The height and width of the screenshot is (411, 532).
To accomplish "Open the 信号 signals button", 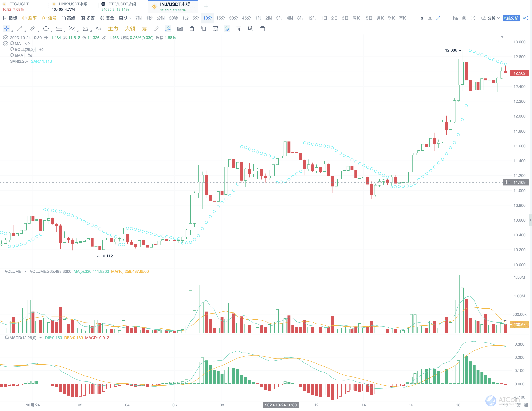I will (x=49, y=18).
